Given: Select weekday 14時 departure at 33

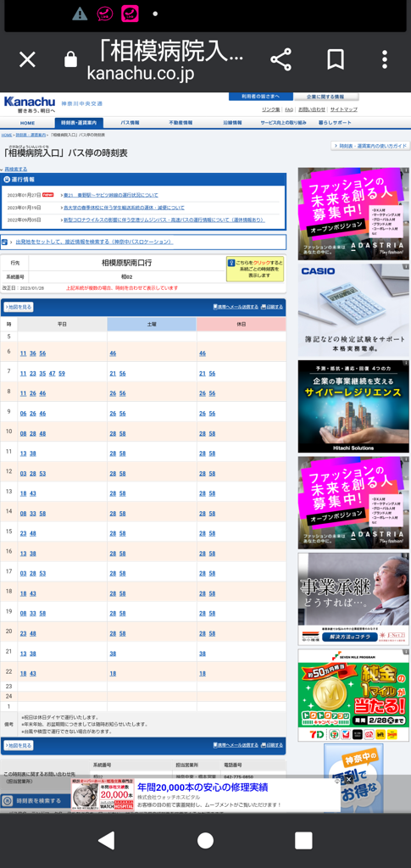Looking at the screenshot, I should pos(33,513).
